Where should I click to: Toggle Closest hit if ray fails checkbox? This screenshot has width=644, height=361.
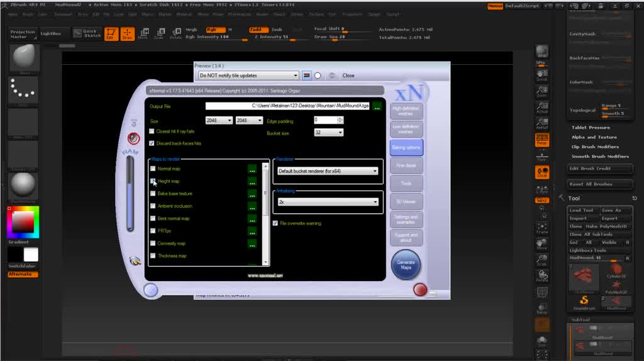[x=152, y=131]
